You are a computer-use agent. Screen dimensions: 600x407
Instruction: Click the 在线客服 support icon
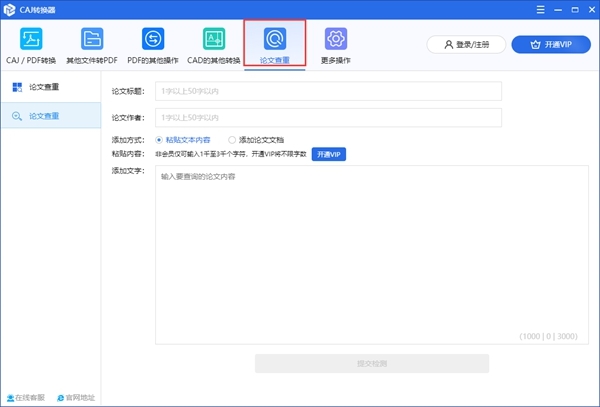click(x=12, y=398)
